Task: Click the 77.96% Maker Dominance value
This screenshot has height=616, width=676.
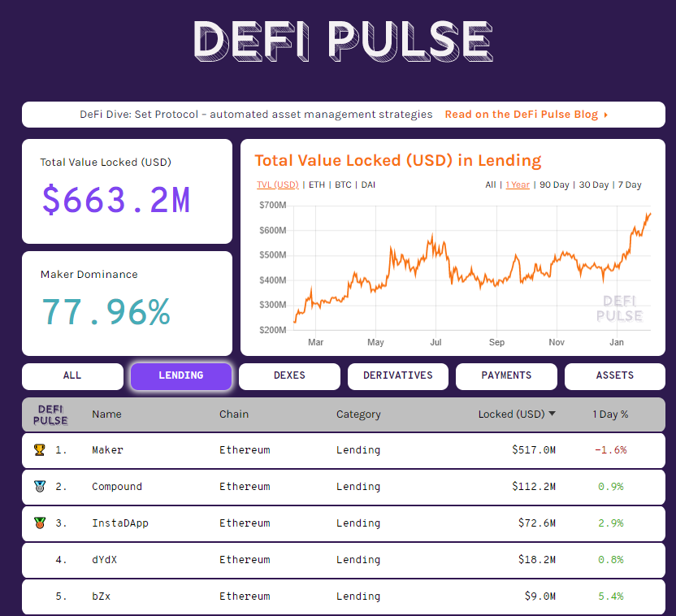Action: pyautogui.click(x=106, y=312)
